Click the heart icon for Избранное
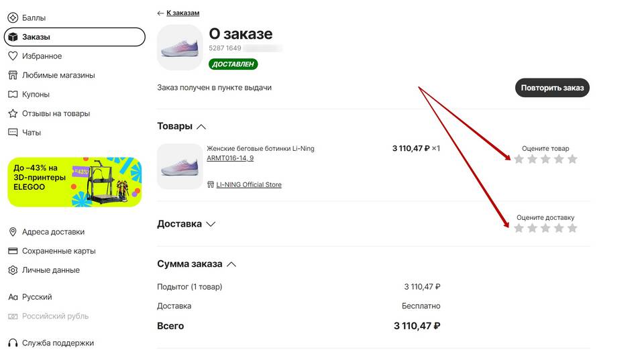Image resolution: width=644 pixels, height=350 pixels. [x=13, y=56]
